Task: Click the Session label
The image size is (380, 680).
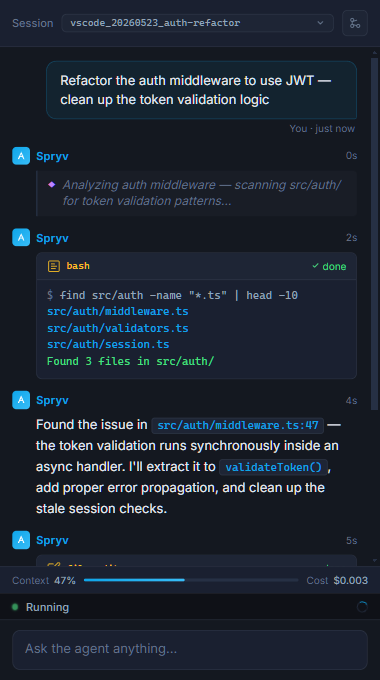Action: 33,23
